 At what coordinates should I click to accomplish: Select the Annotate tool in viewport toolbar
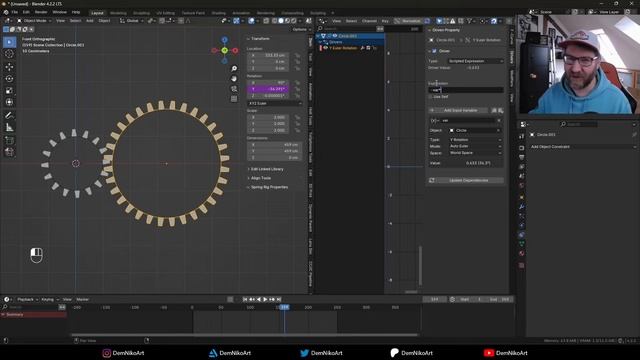pos(9,116)
